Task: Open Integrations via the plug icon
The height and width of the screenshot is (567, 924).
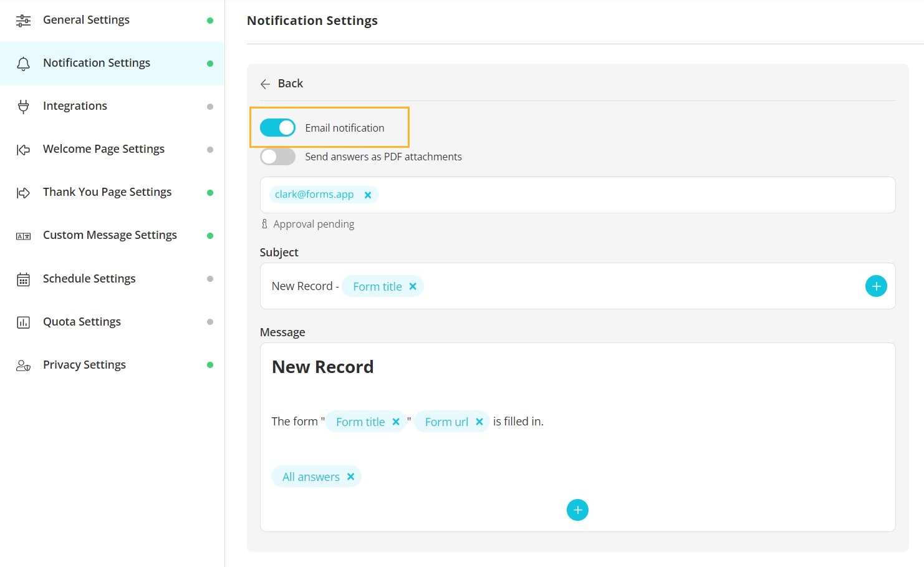Action: click(23, 105)
